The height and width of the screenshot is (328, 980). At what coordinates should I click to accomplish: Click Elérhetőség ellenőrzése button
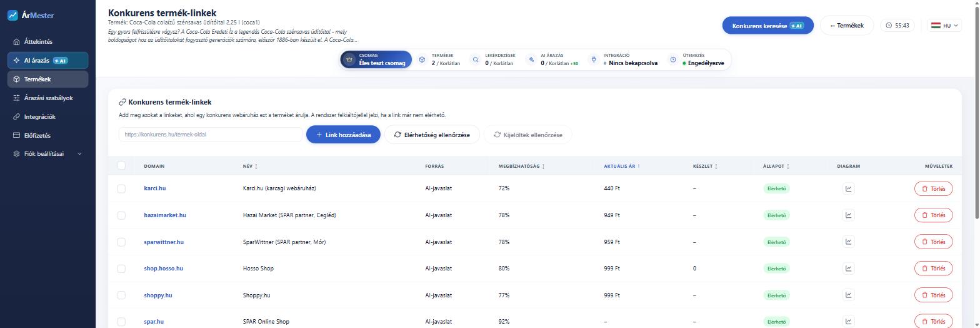pyautogui.click(x=432, y=135)
